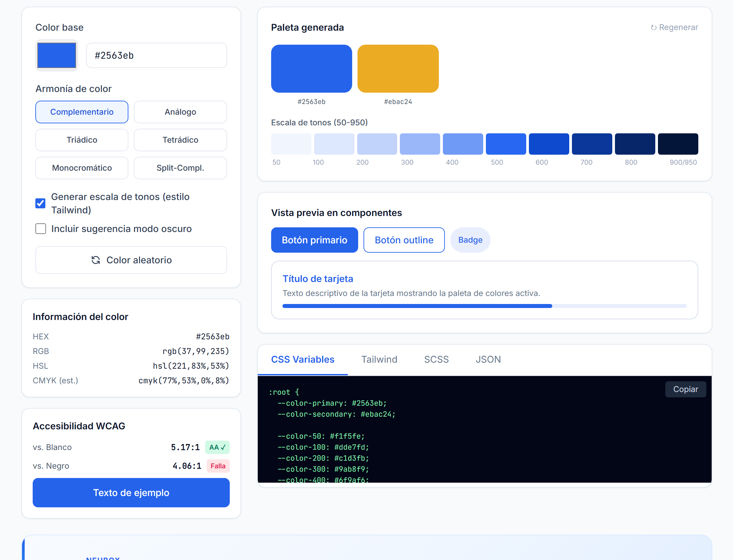Select the Análogo harmony option
The image size is (747, 560).
click(x=180, y=112)
